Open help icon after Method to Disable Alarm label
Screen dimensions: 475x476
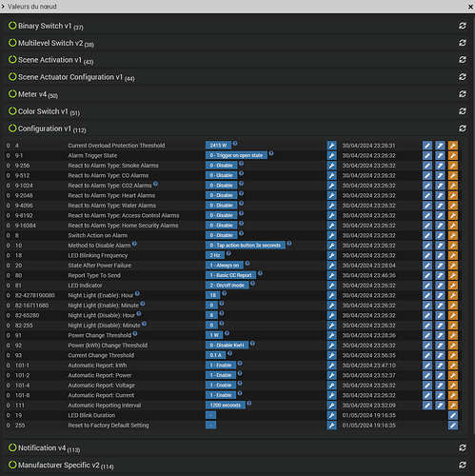coord(134,244)
